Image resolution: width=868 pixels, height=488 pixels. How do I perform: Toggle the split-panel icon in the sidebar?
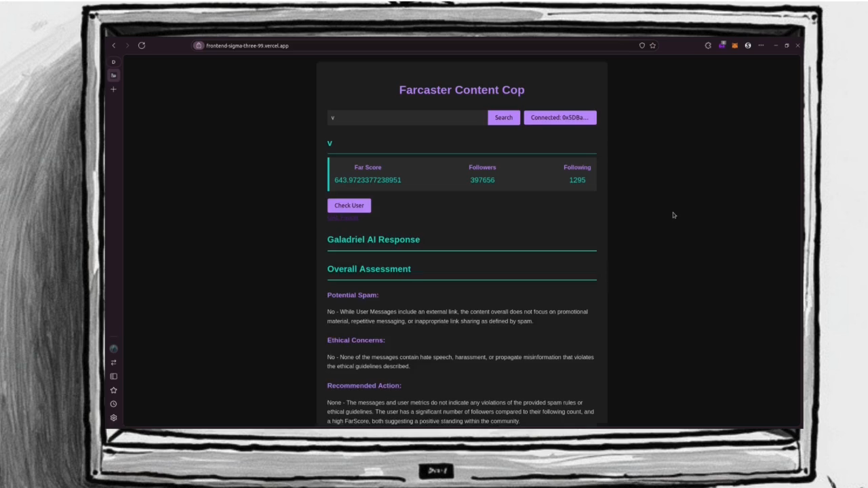[x=113, y=376]
